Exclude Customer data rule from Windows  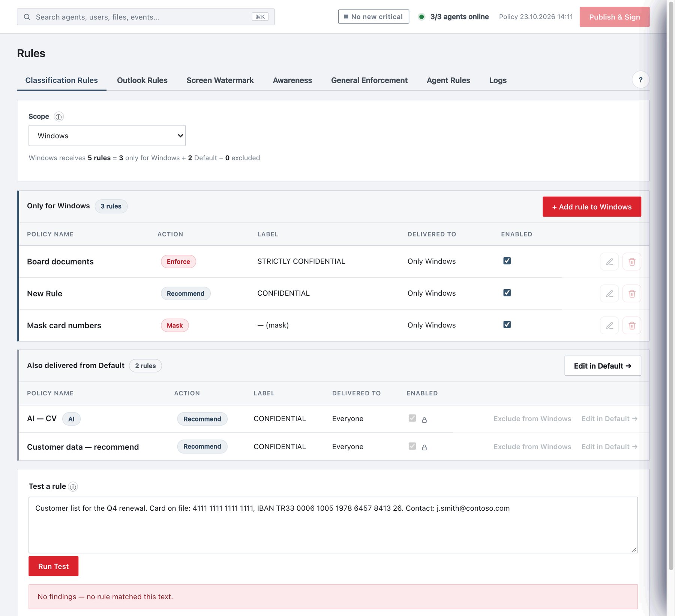click(x=532, y=447)
